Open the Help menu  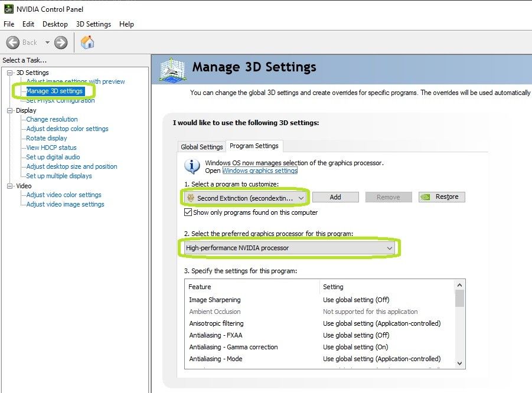pos(126,24)
